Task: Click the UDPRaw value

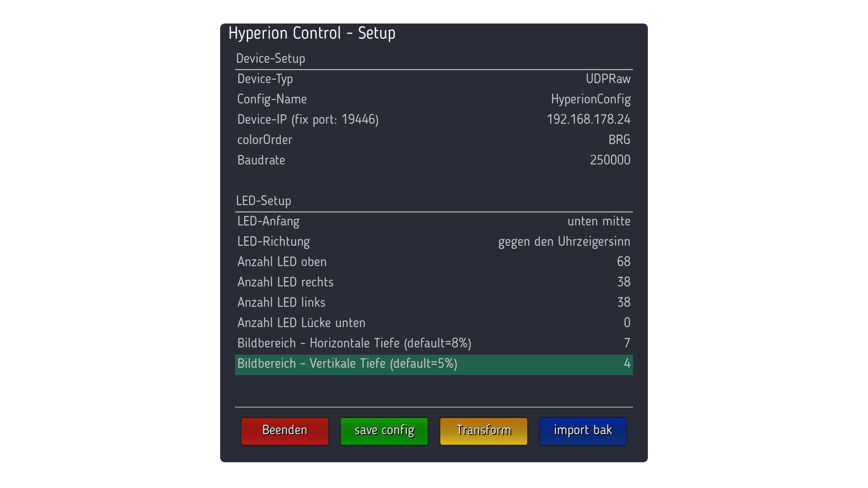Action: pos(608,79)
